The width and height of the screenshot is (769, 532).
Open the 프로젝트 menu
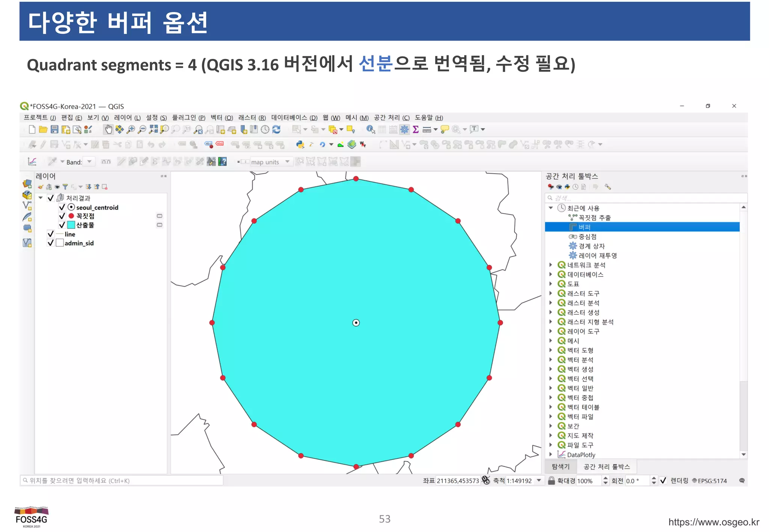coord(39,118)
